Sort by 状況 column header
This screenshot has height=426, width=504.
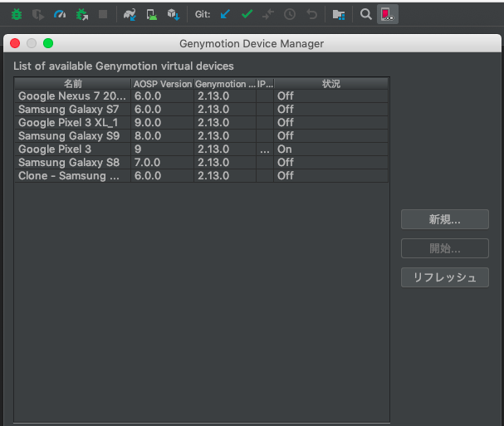pos(331,84)
